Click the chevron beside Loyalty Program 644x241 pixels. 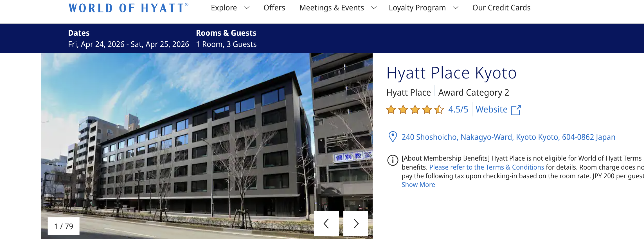tap(456, 8)
